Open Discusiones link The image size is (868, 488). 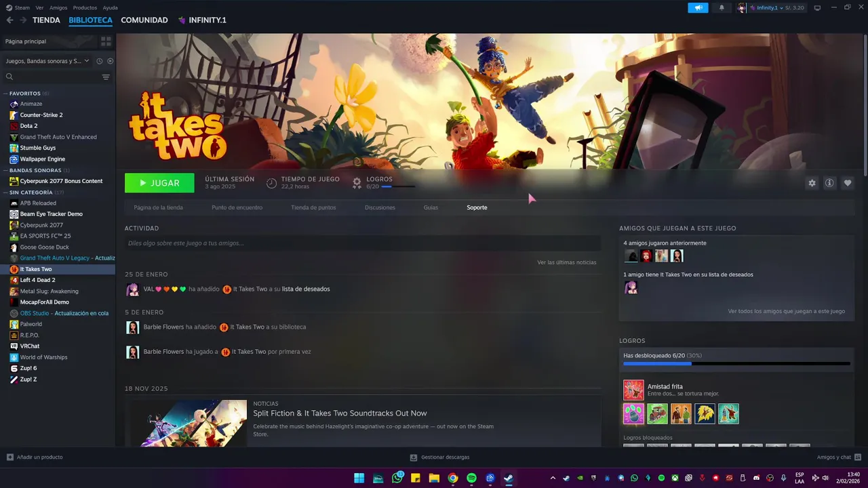tap(380, 207)
